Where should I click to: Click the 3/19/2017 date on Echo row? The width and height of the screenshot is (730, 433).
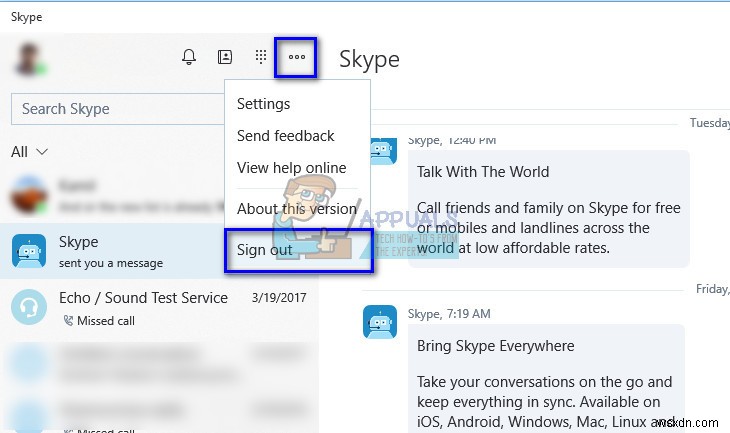click(x=279, y=298)
